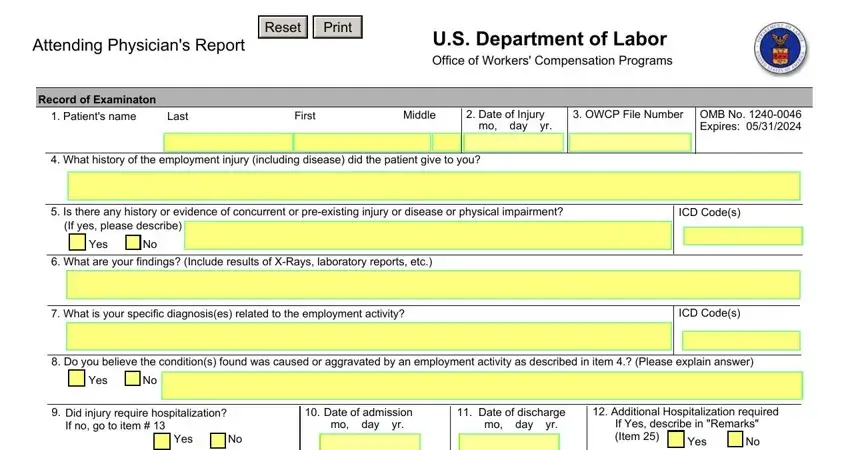Click the ICD Code(s) field for item 5
The image size is (850, 450).
click(743, 236)
